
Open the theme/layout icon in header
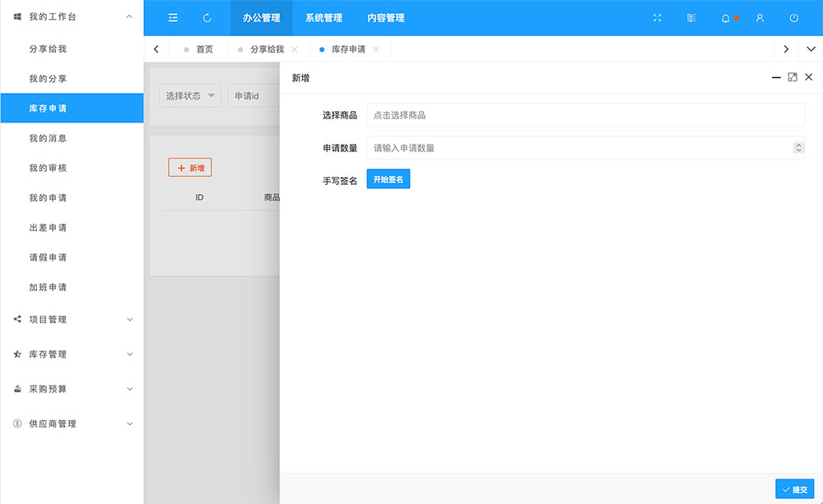691,18
